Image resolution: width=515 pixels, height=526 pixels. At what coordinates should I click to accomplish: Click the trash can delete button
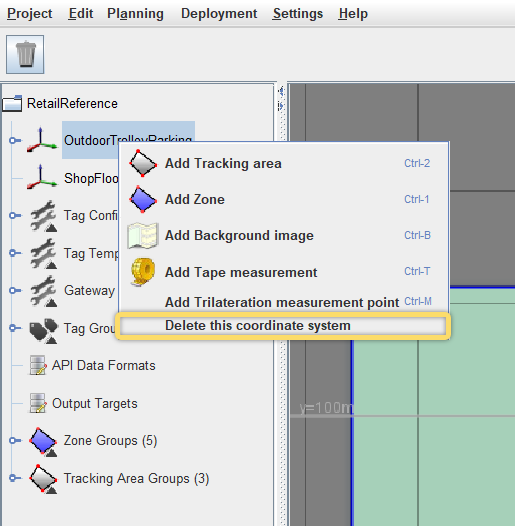click(x=25, y=54)
